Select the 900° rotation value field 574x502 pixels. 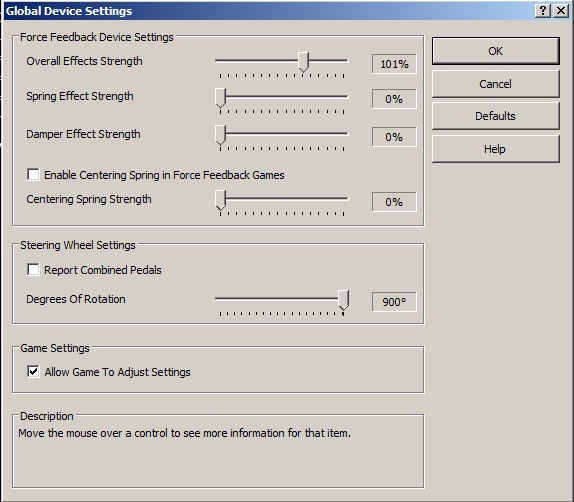pos(394,302)
